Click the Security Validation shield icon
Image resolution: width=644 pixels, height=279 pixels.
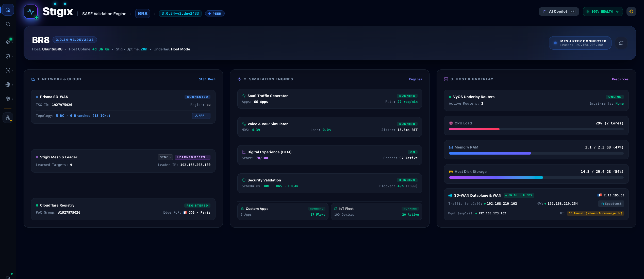(244, 180)
